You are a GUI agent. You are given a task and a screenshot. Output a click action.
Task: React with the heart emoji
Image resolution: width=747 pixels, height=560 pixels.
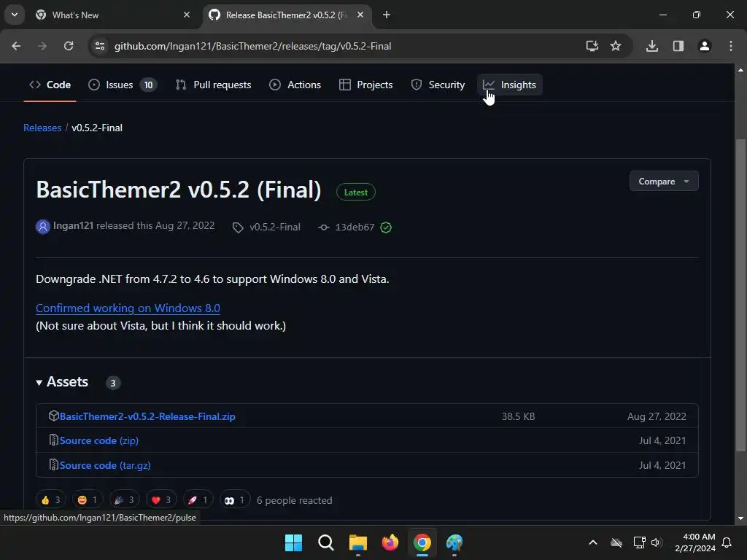tap(161, 500)
